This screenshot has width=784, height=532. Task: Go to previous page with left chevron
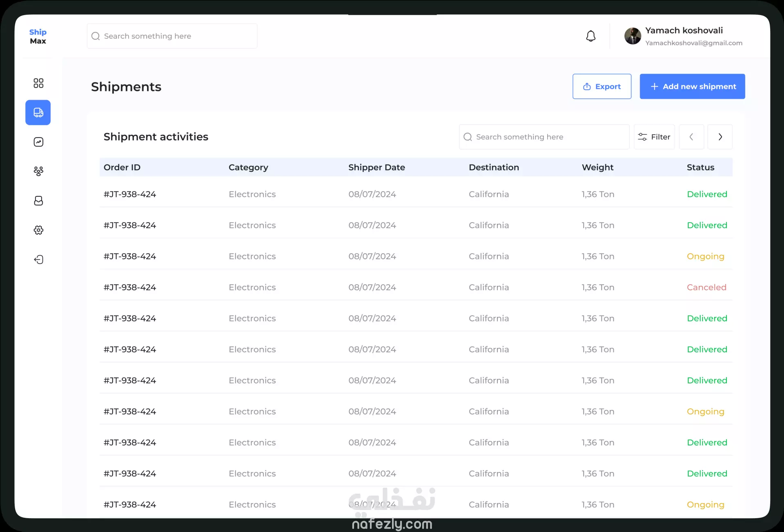tap(691, 137)
